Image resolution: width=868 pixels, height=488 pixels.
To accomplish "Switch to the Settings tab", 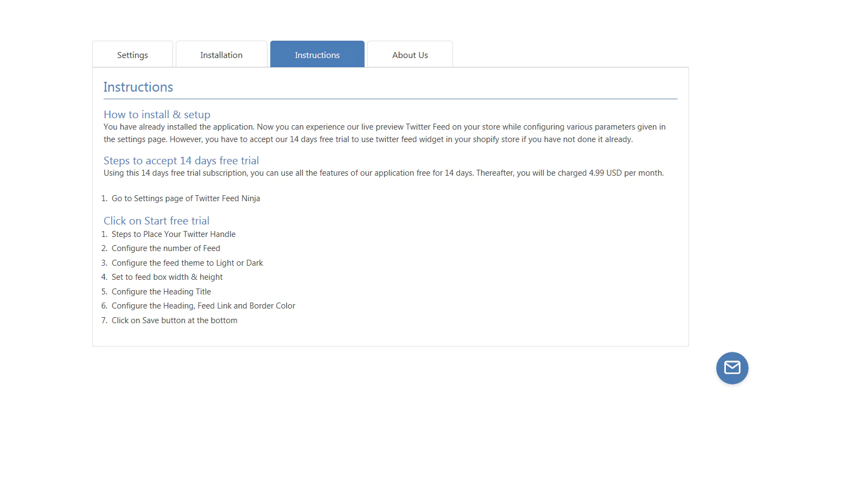I will point(132,55).
